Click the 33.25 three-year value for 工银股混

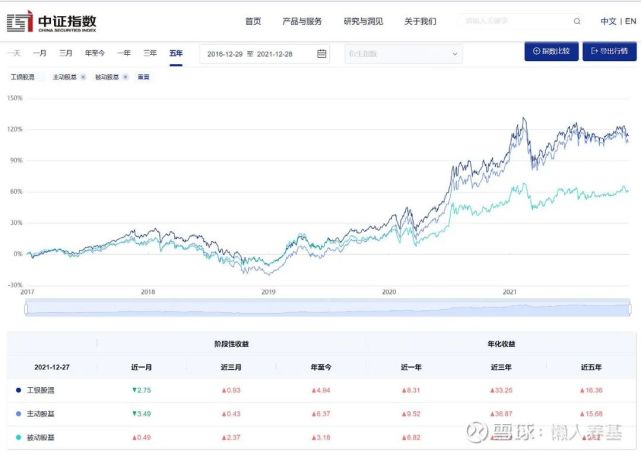pyautogui.click(x=501, y=390)
